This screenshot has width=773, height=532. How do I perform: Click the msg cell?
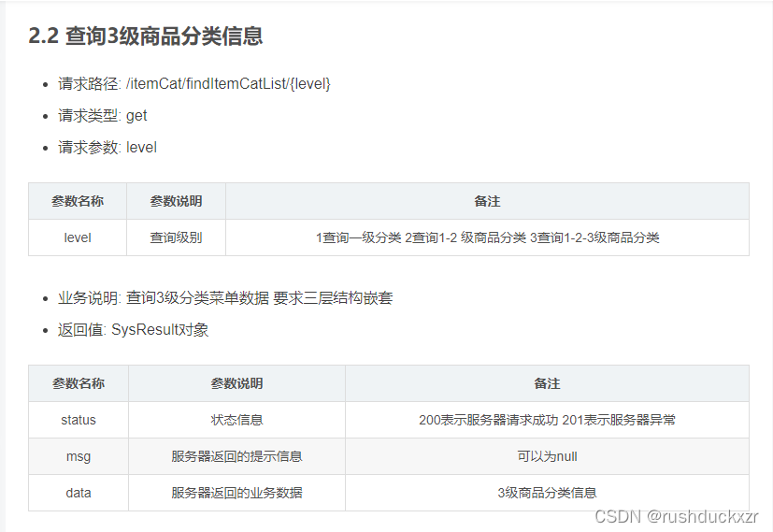(79, 456)
